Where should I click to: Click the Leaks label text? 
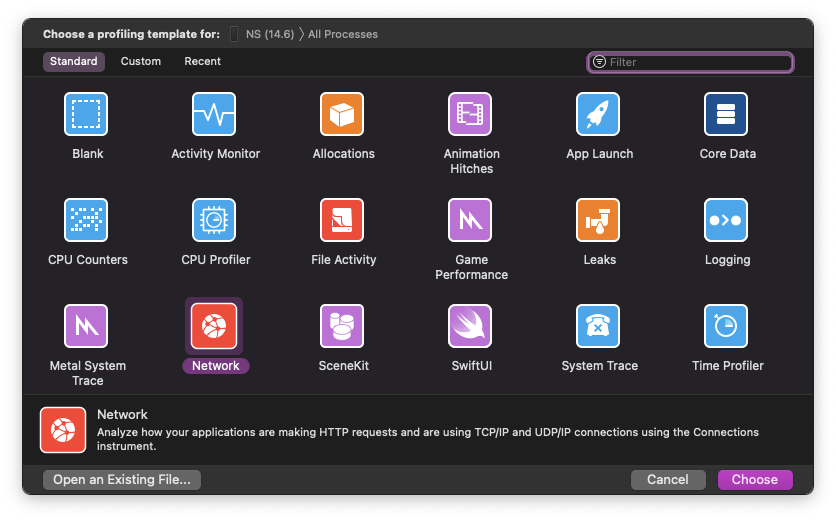599,260
